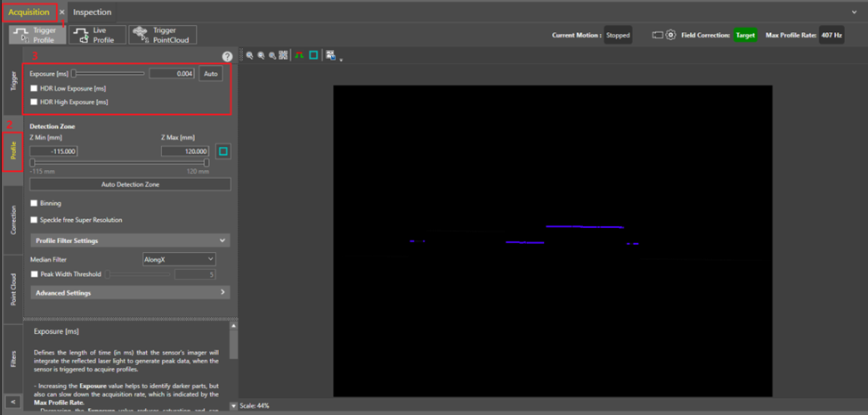The width and height of the screenshot is (868, 415).
Task: Click the fit-to-view icon in viewer toolbar
Action: click(x=283, y=55)
